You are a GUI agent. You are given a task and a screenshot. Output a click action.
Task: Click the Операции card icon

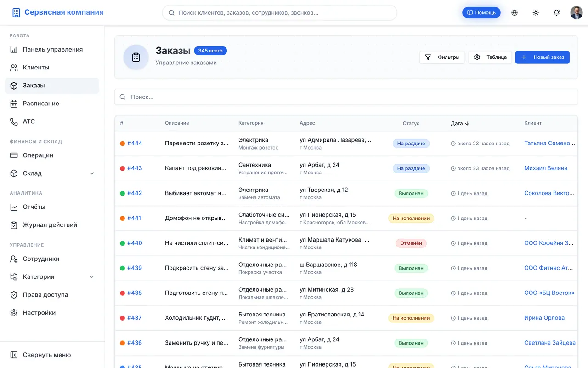click(14, 155)
